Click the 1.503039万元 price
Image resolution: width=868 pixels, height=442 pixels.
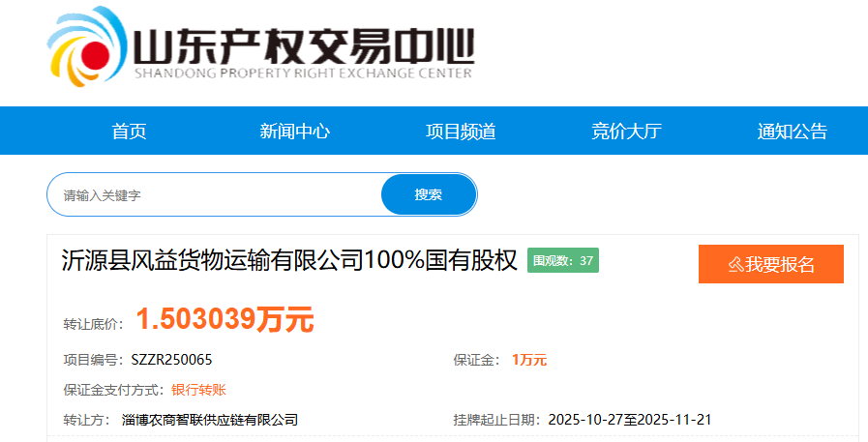(224, 319)
